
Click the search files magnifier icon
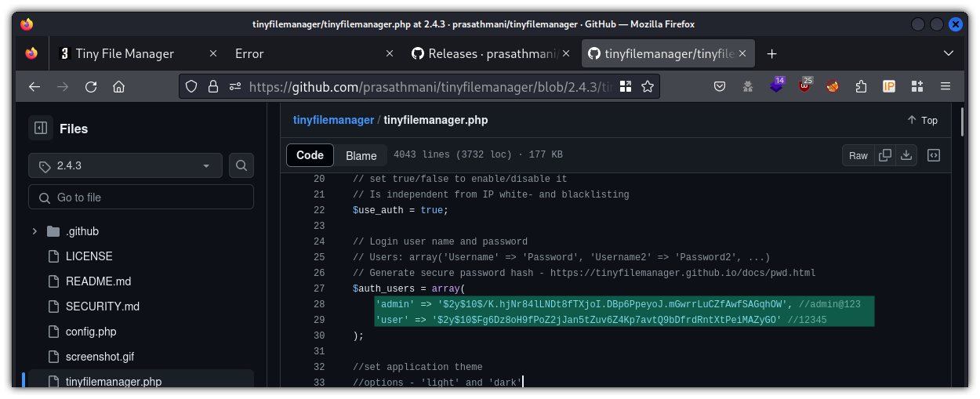pyautogui.click(x=241, y=165)
